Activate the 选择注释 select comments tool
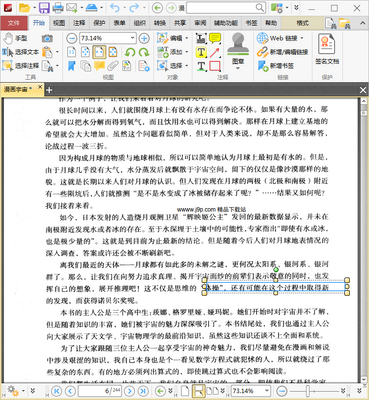The height and width of the screenshot is (400, 369). [x=21, y=66]
